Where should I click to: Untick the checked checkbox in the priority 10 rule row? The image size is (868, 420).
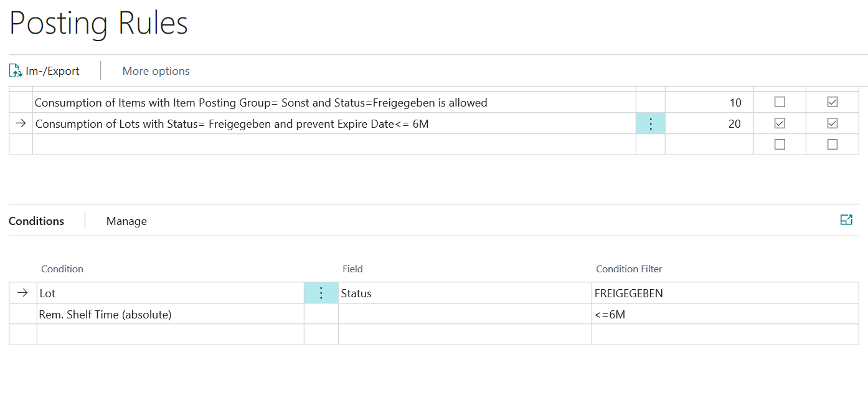[x=833, y=102]
